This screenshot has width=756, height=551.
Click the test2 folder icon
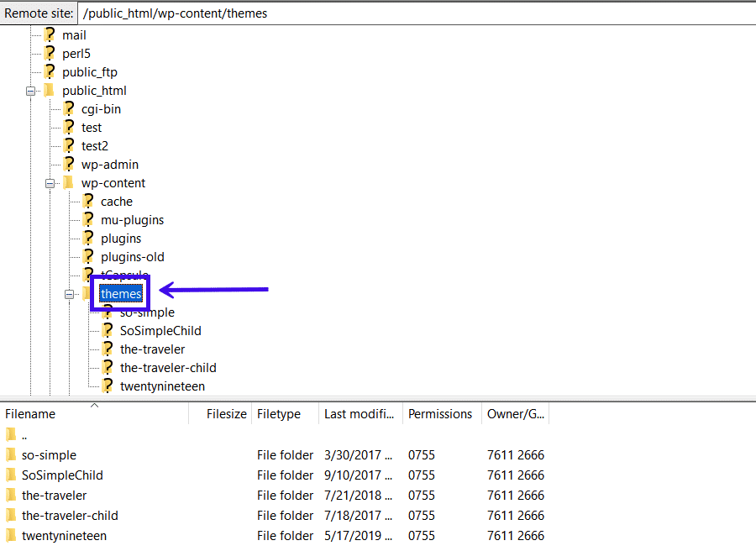pyautogui.click(x=67, y=145)
